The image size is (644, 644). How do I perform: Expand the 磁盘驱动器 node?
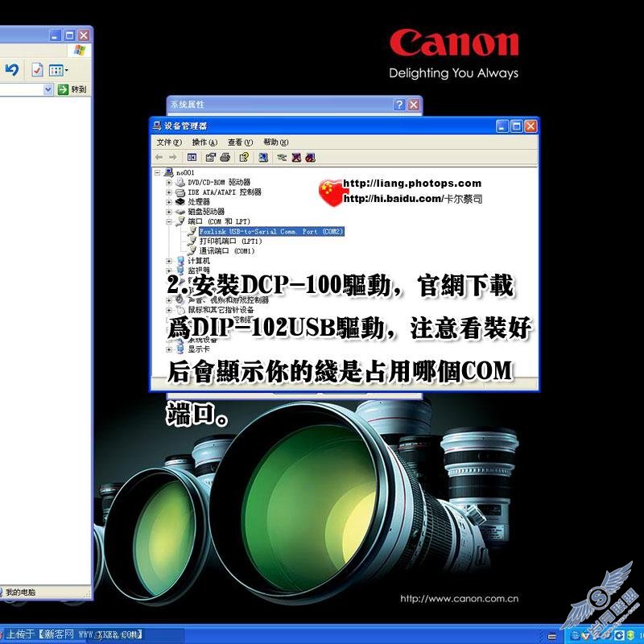169,212
